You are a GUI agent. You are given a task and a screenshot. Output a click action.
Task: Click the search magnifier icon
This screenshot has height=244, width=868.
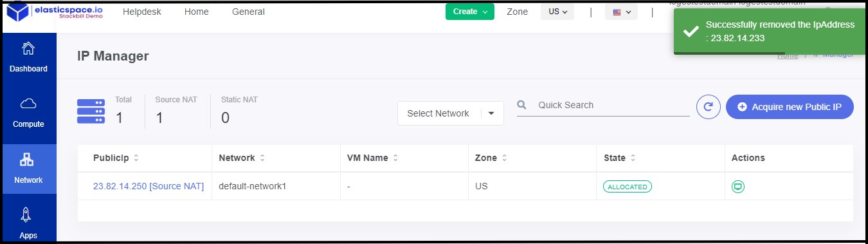(522, 105)
